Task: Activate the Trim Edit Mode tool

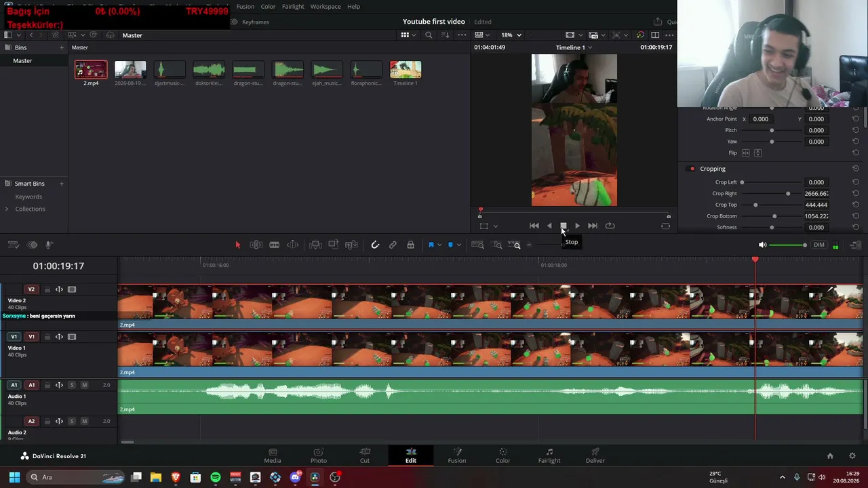Action: tap(256, 245)
